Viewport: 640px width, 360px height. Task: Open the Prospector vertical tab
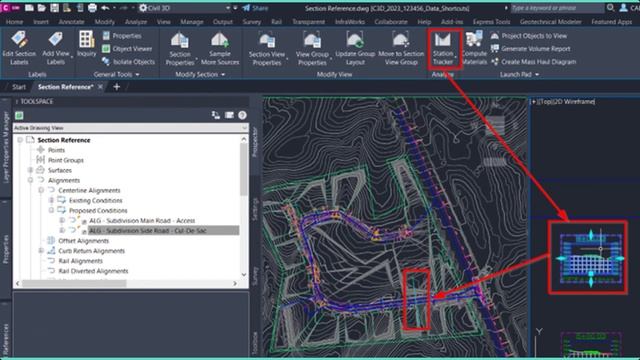(255, 142)
